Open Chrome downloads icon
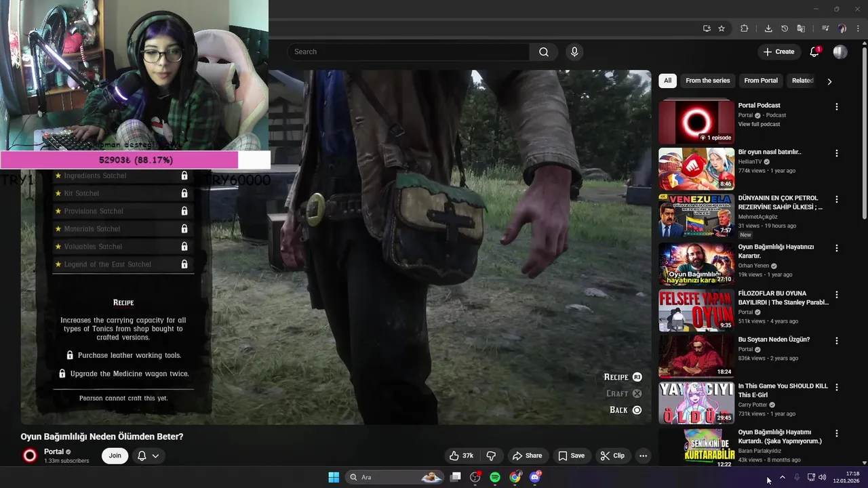This screenshot has width=868, height=488. point(768,28)
